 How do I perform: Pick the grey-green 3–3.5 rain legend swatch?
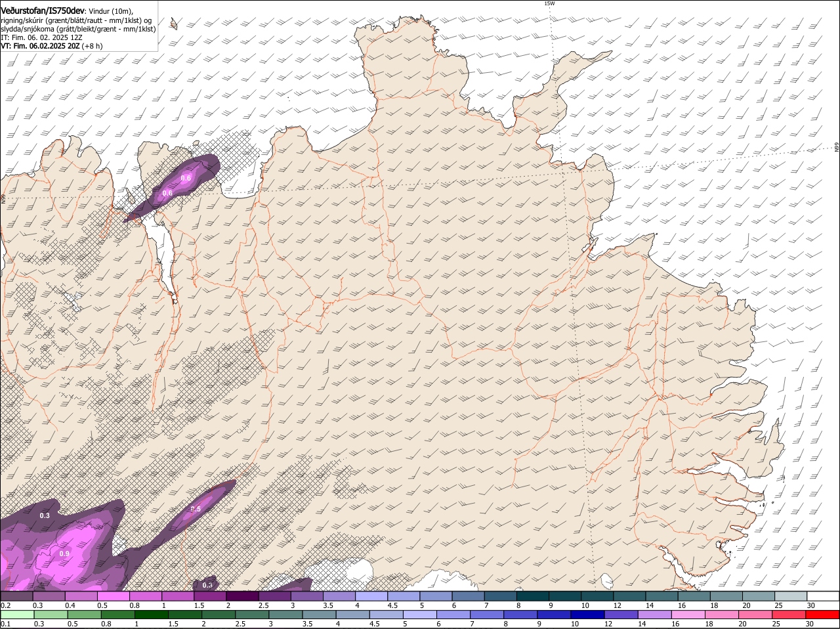pos(287,615)
